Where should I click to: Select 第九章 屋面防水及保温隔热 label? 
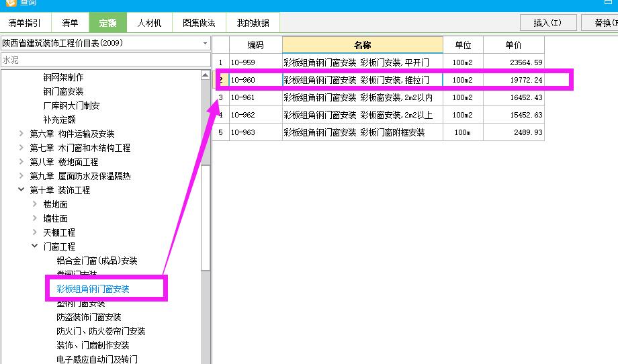(80, 176)
